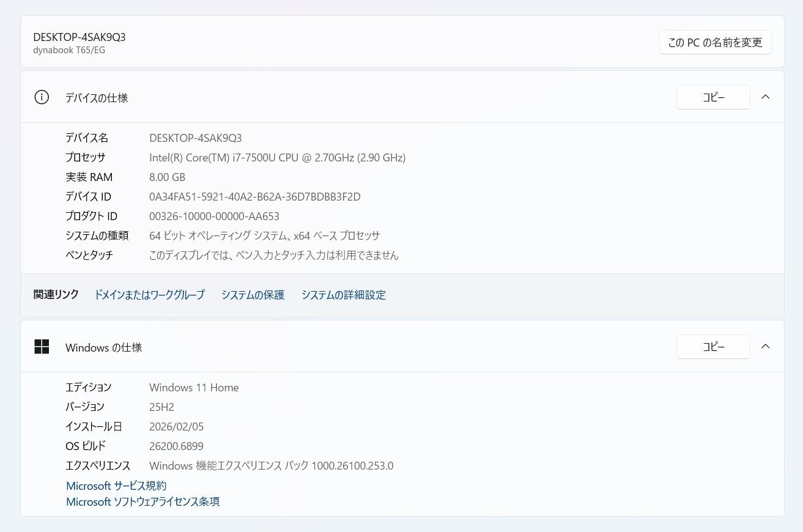The height and width of the screenshot is (532, 803).
Task: Select the プロダクト ID label
Action: coord(91,216)
